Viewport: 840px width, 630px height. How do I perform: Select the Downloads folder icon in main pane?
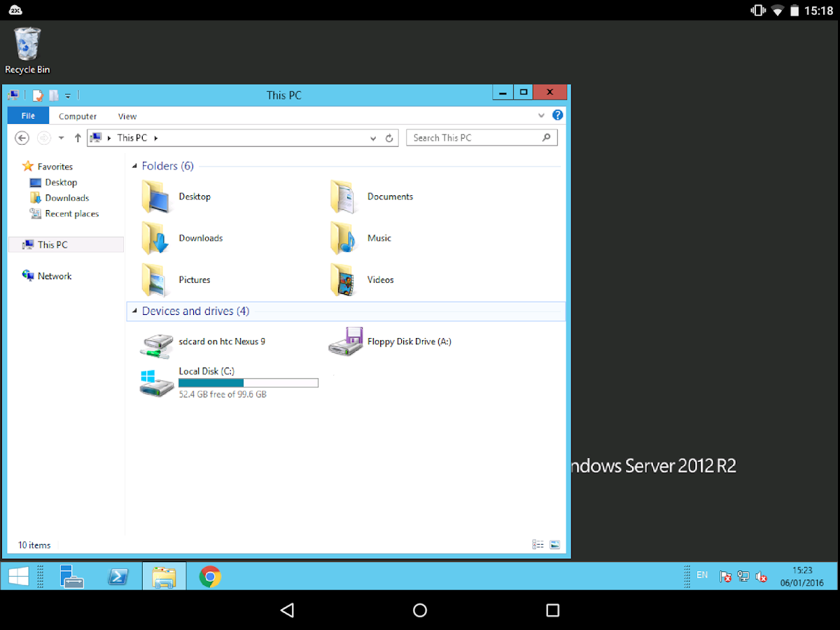[x=154, y=238]
